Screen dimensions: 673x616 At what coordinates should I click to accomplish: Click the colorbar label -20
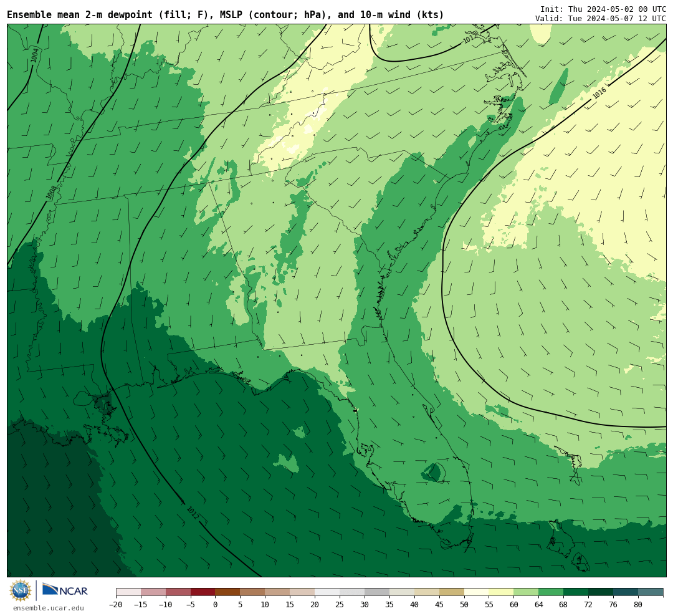[x=115, y=605]
